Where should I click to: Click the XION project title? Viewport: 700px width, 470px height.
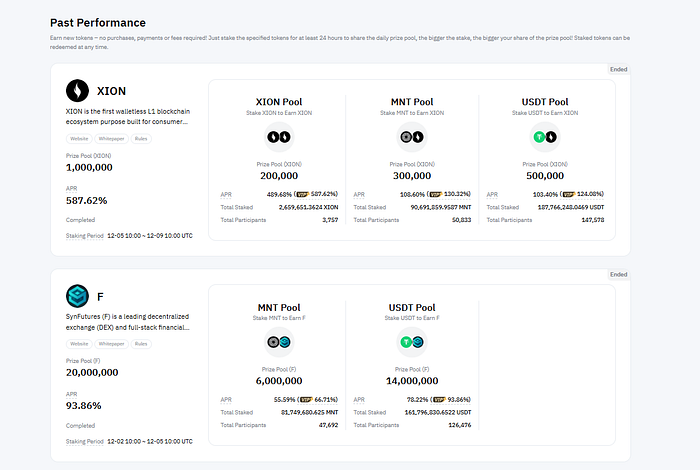[x=112, y=91]
